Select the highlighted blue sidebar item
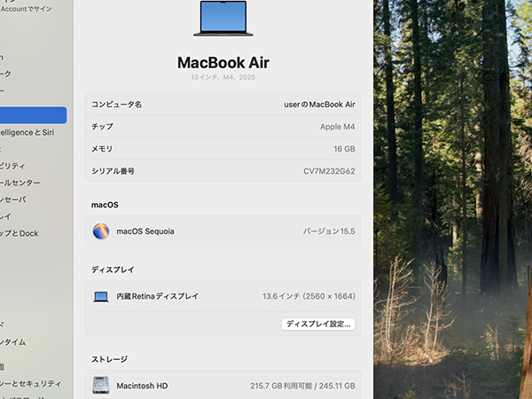Image resolution: width=532 pixels, height=399 pixels. click(34, 115)
